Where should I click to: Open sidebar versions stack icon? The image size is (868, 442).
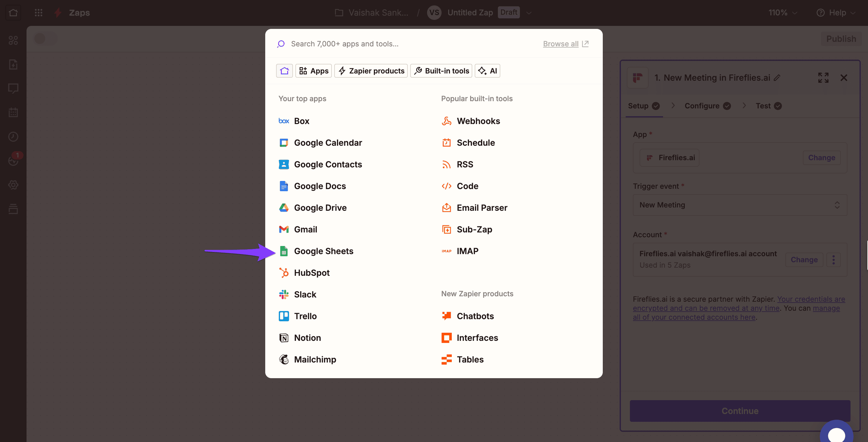click(13, 209)
